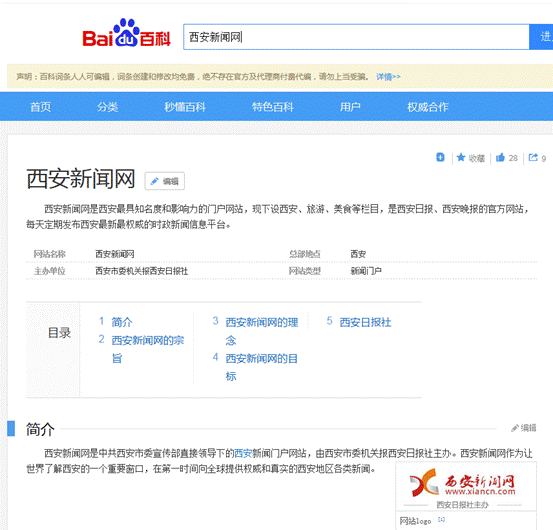Screen dimensions: 553x530
Task: Open the 权威合作 nav tab
Action: tap(428, 106)
